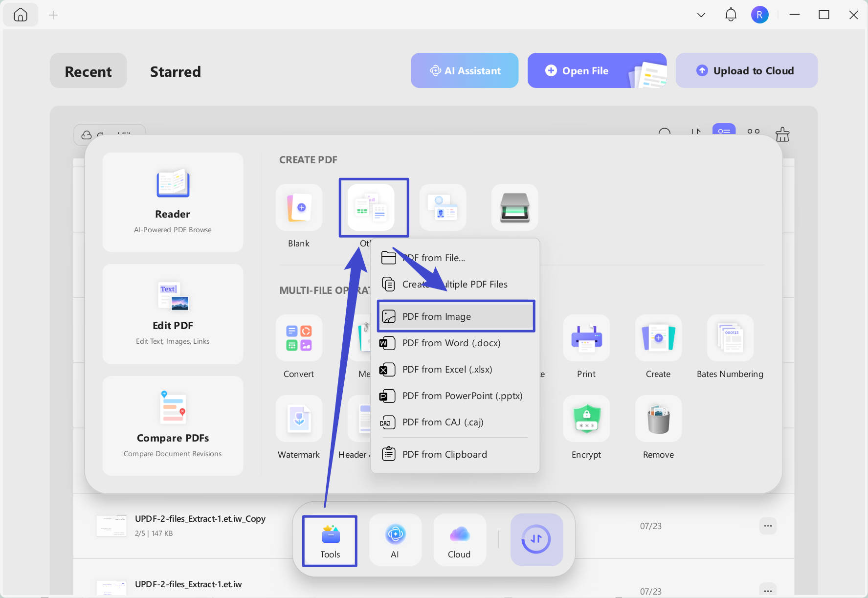Open file UPDF-2-files_Extract-1.et.iw_Copy

[434, 526]
